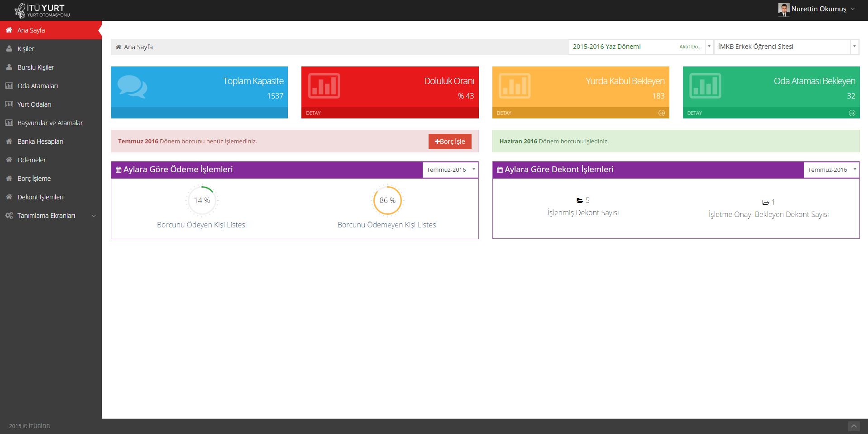Open the Kişiler menu item

click(51, 49)
